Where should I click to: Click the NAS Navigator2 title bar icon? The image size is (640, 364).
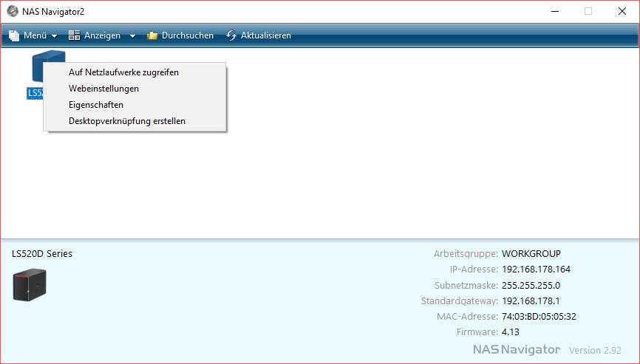pos(13,11)
